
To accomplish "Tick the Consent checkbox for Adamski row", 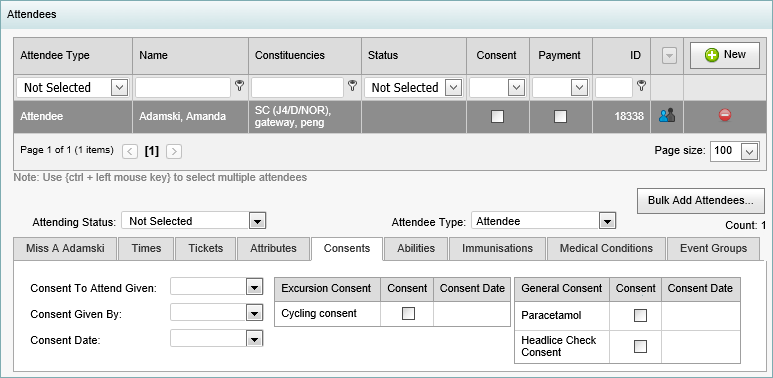I will coord(497,116).
